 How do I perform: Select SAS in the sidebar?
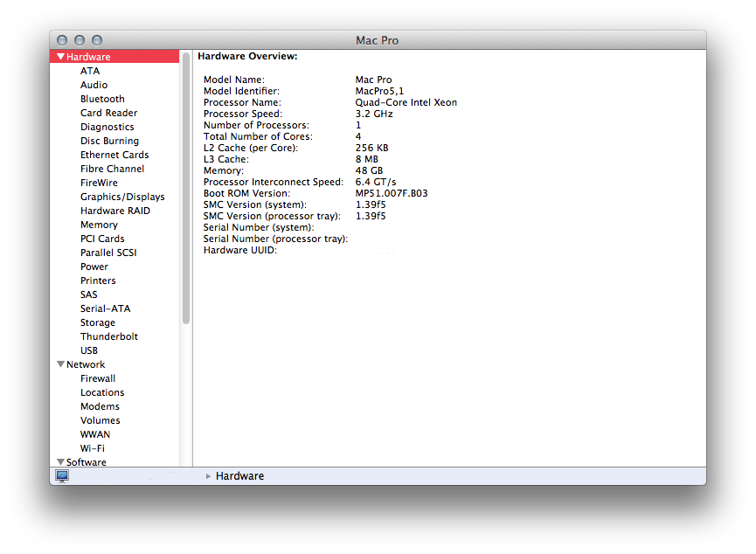click(89, 294)
